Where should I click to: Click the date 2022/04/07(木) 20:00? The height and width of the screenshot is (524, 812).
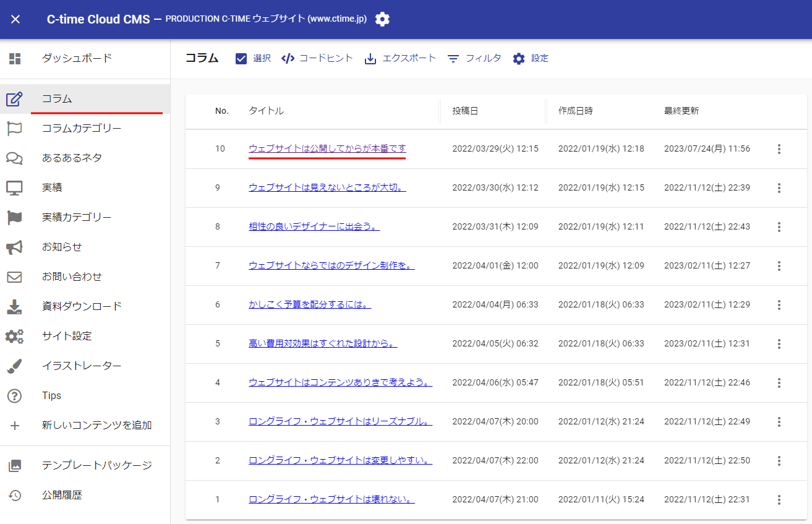pyautogui.click(x=495, y=421)
